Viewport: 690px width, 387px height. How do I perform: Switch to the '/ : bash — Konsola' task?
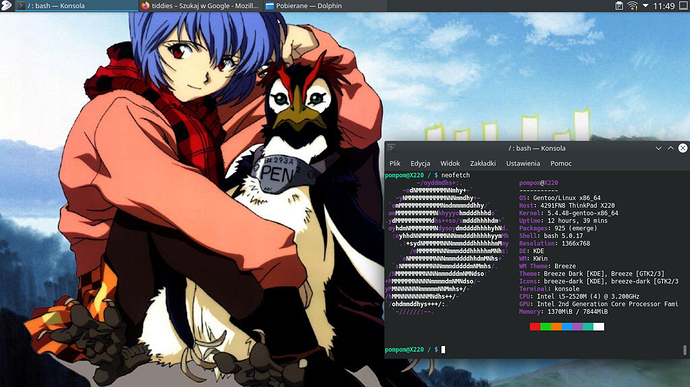[x=77, y=6]
